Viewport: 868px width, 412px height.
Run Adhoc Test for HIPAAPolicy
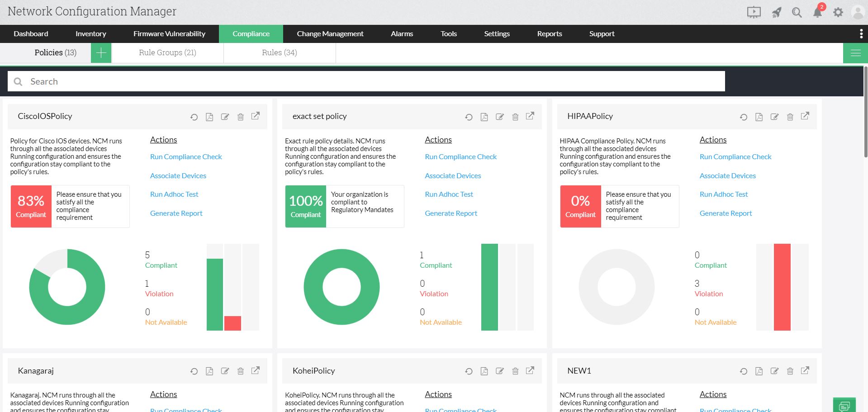724,194
